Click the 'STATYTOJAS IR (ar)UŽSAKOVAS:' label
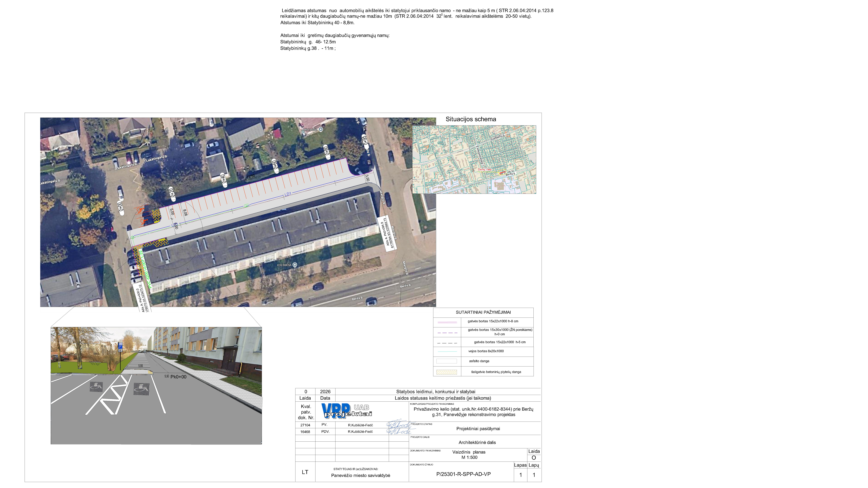Viewport: 868px width, 488px height. (x=356, y=469)
